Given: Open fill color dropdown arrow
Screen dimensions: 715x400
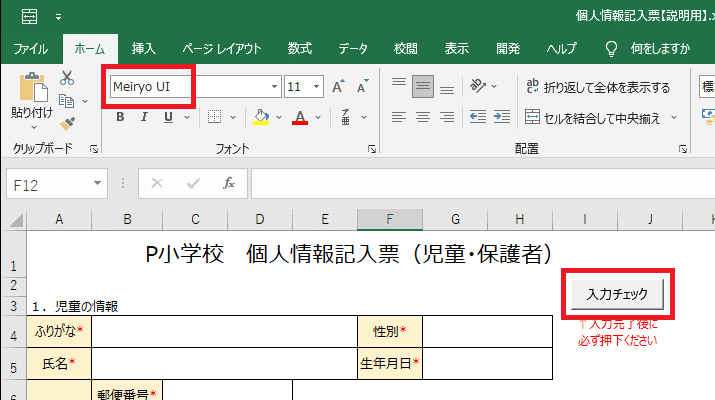Looking at the screenshot, I should tap(279, 118).
